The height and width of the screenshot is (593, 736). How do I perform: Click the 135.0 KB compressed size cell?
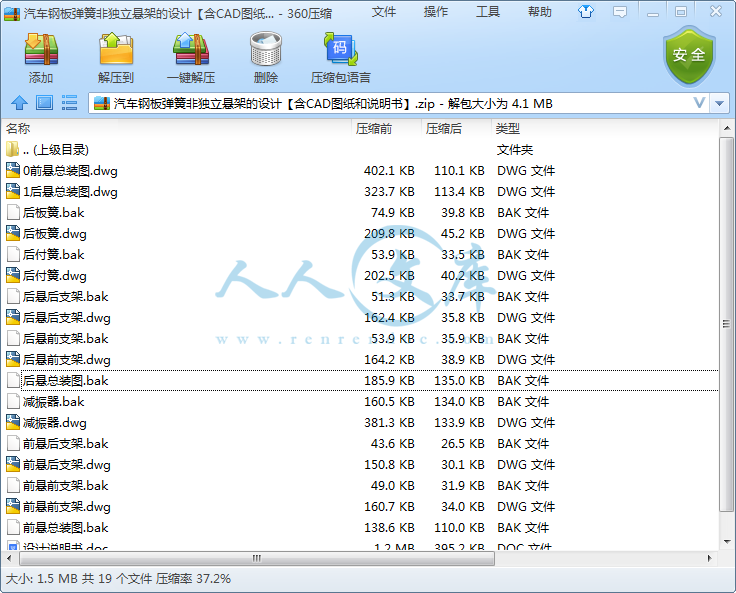click(459, 380)
